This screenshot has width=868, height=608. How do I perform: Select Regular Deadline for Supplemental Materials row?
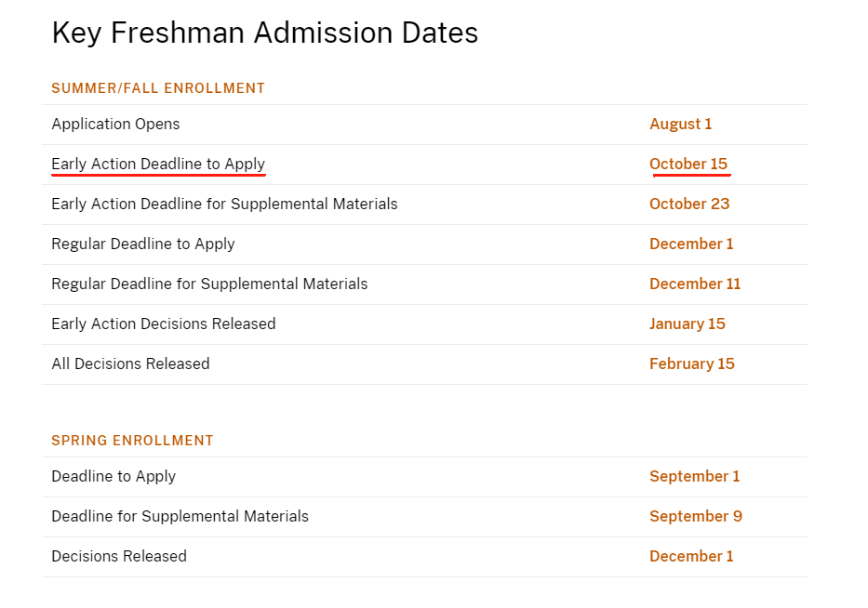click(424, 284)
